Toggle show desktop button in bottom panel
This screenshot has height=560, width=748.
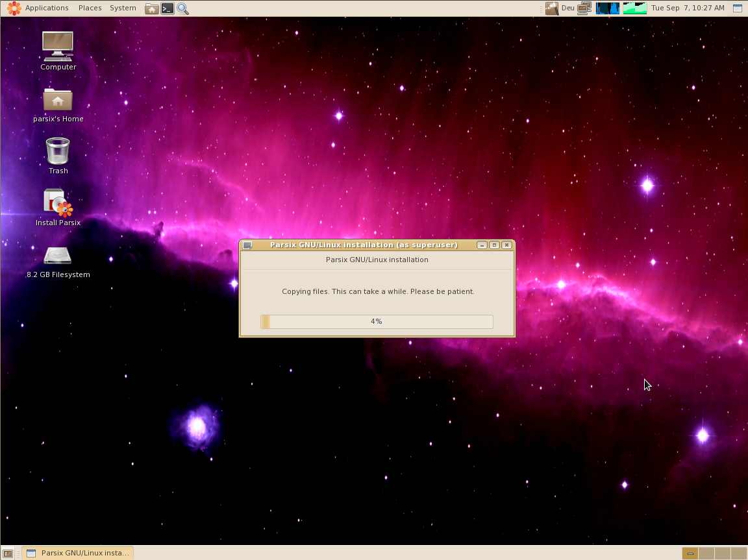pyautogui.click(x=8, y=554)
